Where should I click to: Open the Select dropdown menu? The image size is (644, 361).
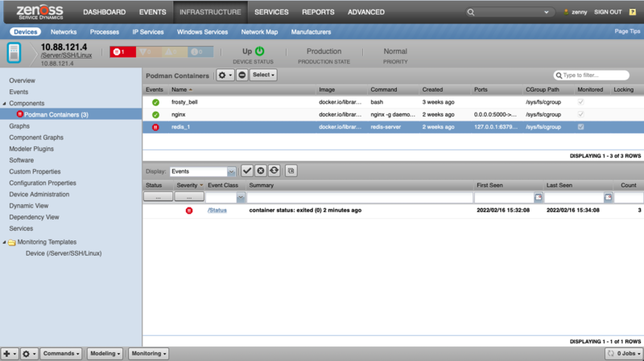263,75
